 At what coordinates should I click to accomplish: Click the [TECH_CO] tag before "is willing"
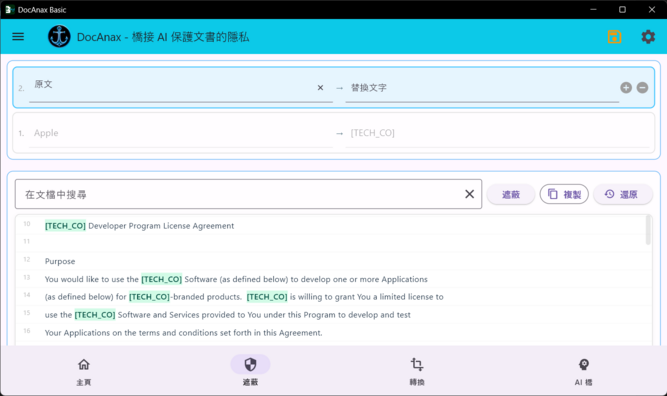pos(267,297)
